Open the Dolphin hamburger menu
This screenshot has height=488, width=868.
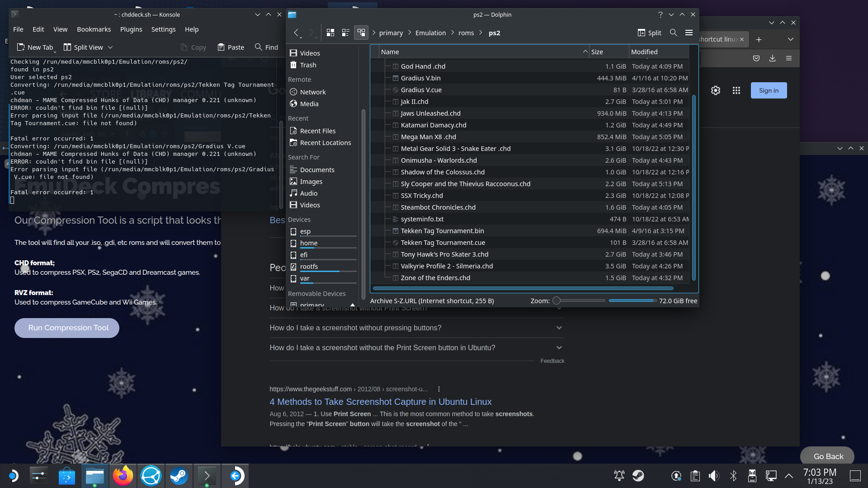[689, 33]
